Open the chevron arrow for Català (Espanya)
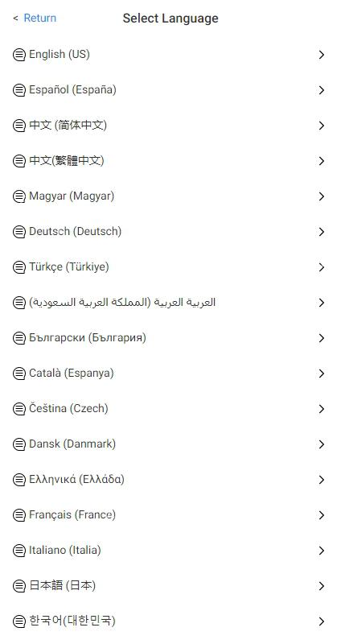 pos(322,374)
